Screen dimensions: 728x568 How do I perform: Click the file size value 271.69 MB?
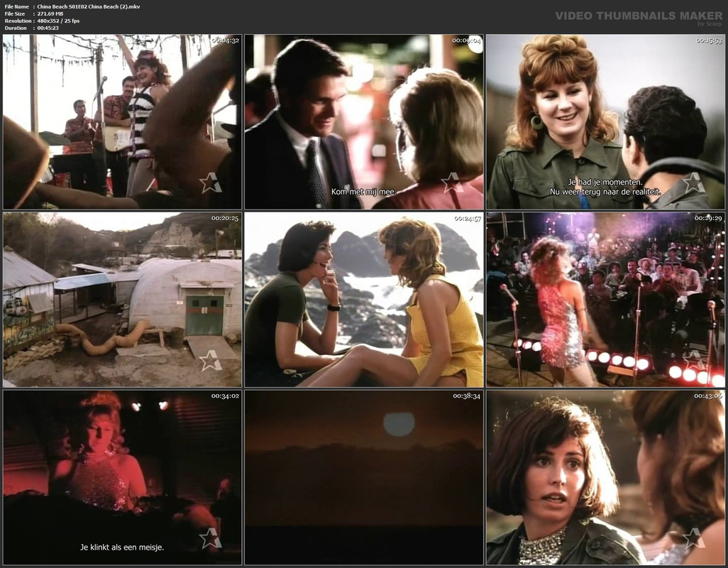[50, 13]
